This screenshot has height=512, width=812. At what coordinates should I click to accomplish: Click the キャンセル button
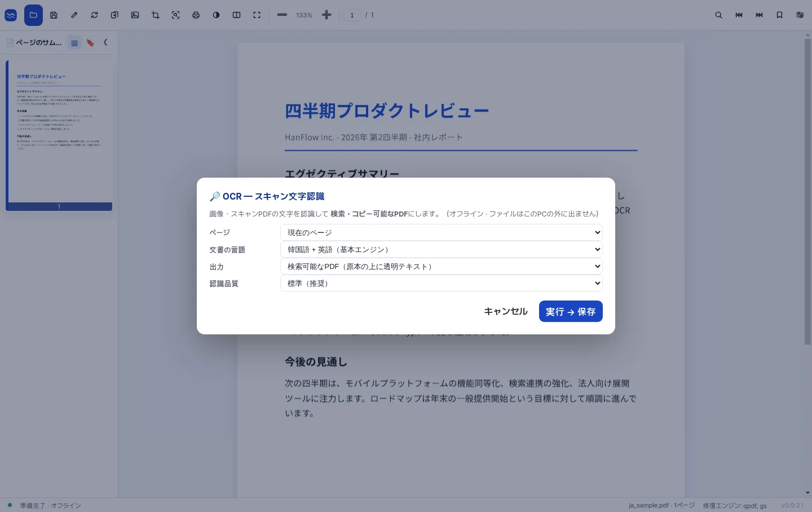coord(506,311)
